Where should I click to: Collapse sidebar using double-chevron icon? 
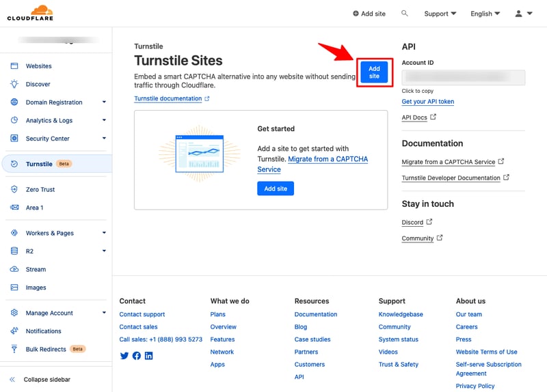pyautogui.click(x=12, y=380)
